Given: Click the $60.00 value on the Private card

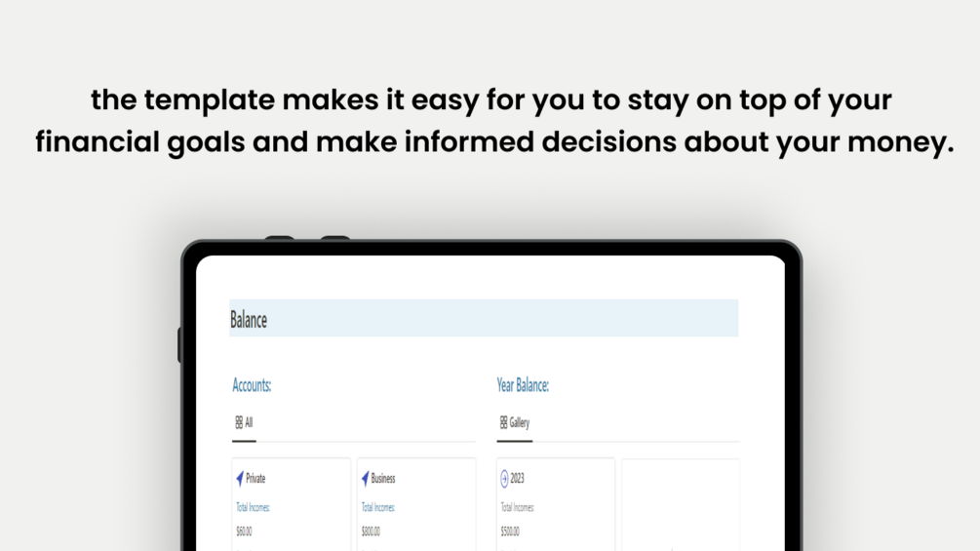Looking at the screenshot, I should 245,531.
